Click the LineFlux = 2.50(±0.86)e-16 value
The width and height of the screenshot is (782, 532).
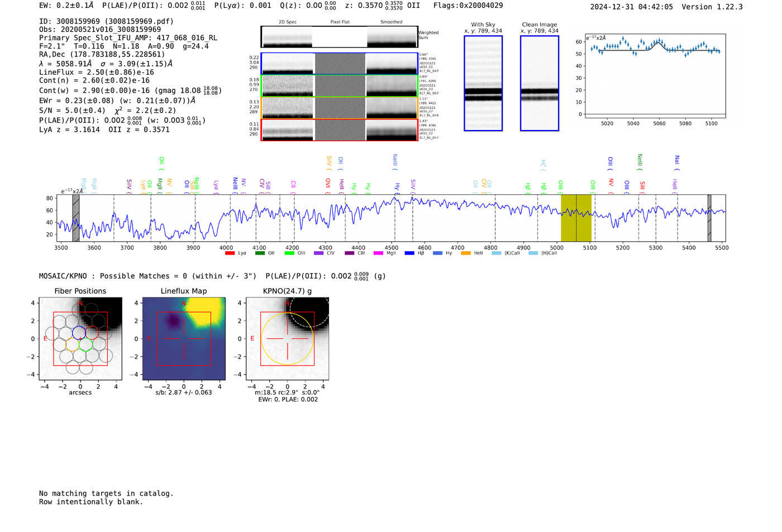coord(97,73)
